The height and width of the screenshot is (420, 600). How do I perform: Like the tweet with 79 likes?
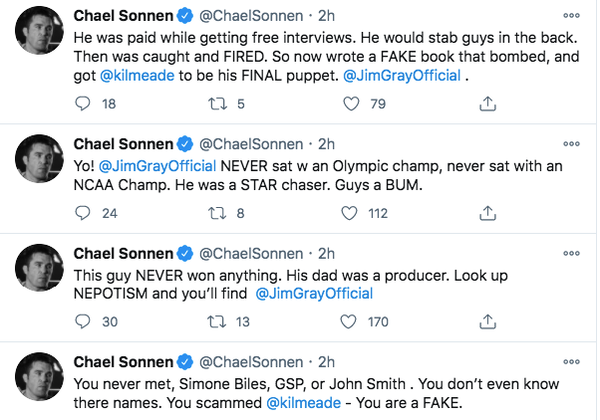coord(351,103)
